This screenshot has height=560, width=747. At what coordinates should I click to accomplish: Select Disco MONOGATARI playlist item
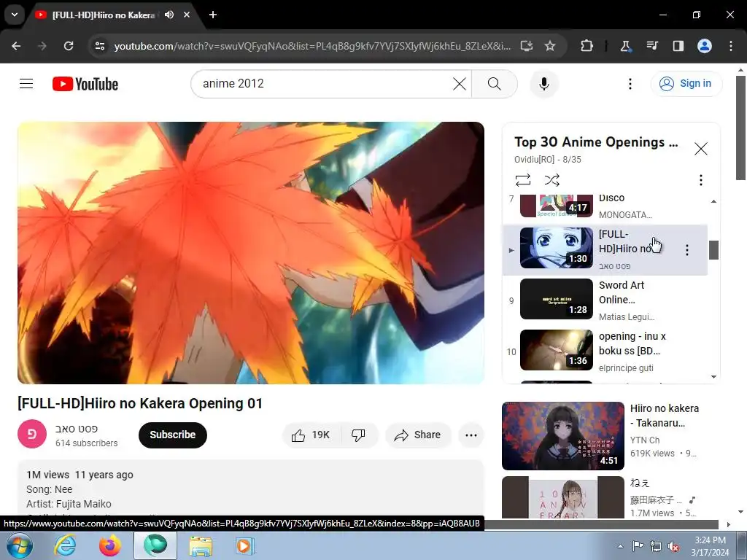[x=605, y=206]
